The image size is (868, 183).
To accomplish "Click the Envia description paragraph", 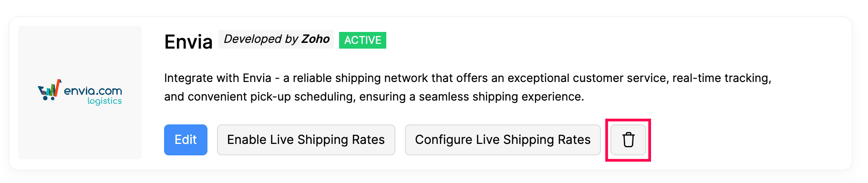I will click(467, 87).
